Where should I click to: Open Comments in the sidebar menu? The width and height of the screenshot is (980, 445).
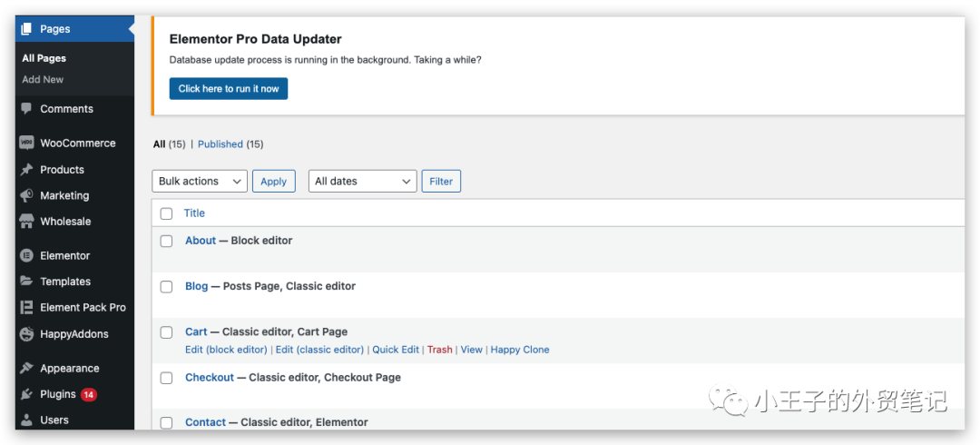click(x=66, y=109)
